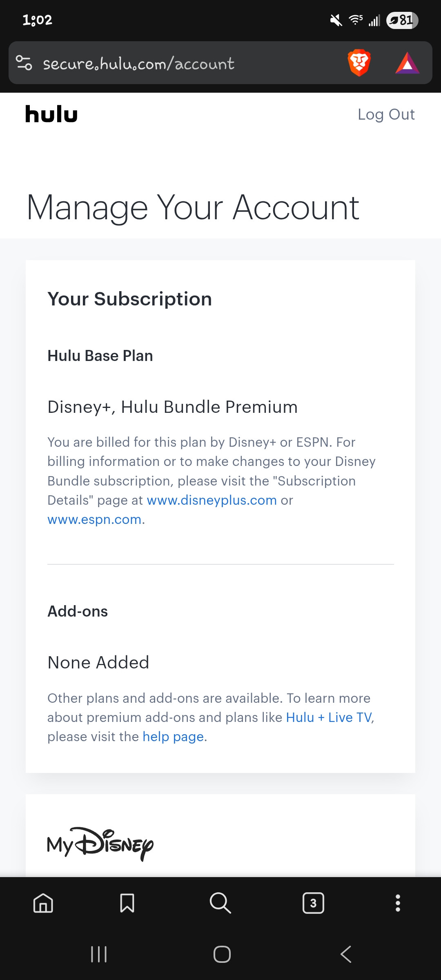Visit the help page link
Image resolution: width=441 pixels, height=980 pixels.
(x=173, y=737)
